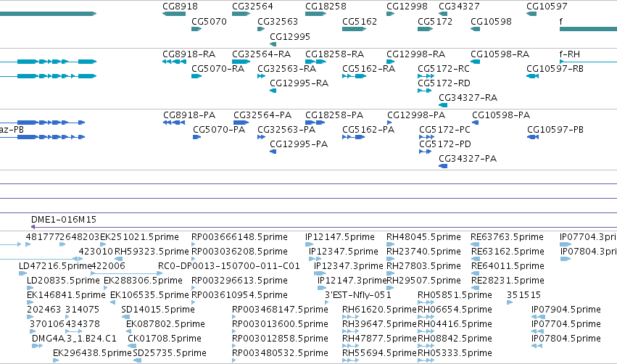617x364 pixels.
Task: Click the f-RH transcript label
Action: 569,54
